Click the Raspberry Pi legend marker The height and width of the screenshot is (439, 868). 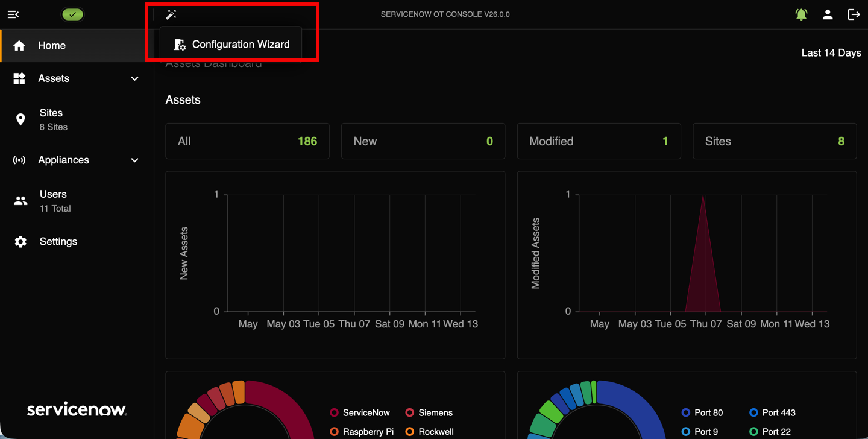[x=334, y=432]
